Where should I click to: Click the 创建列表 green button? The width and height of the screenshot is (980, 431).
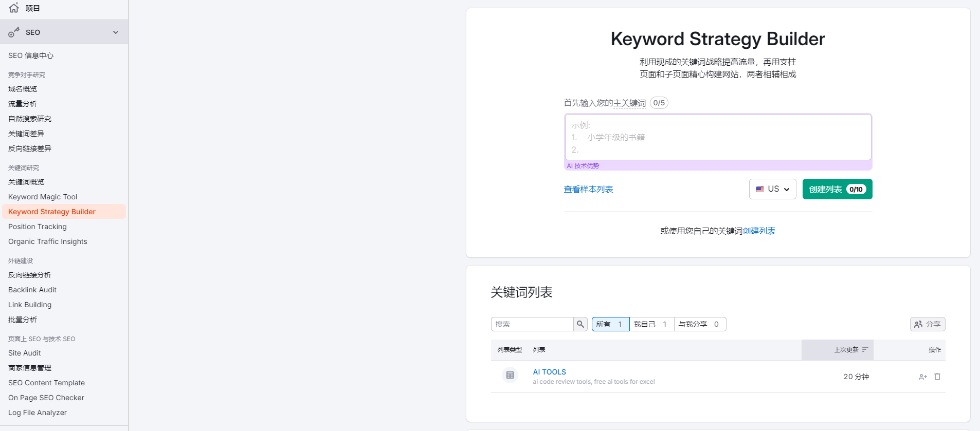coord(837,189)
